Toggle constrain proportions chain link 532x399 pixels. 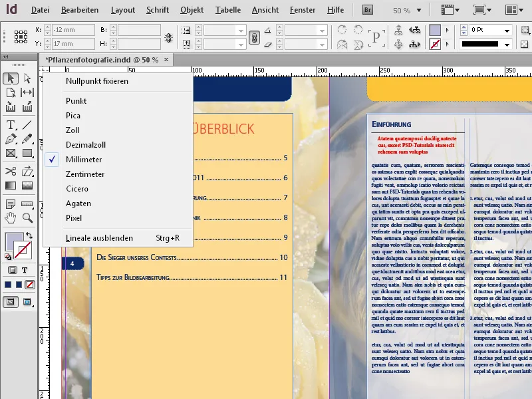tap(254, 37)
